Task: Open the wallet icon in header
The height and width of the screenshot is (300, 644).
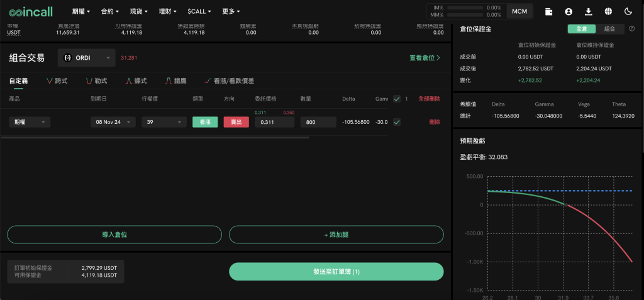Action: click(549, 11)
